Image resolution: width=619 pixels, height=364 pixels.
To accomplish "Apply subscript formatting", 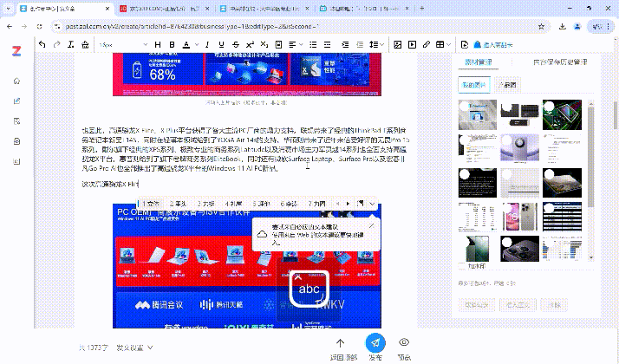I will pyautogui.click(x=264, y=44).
